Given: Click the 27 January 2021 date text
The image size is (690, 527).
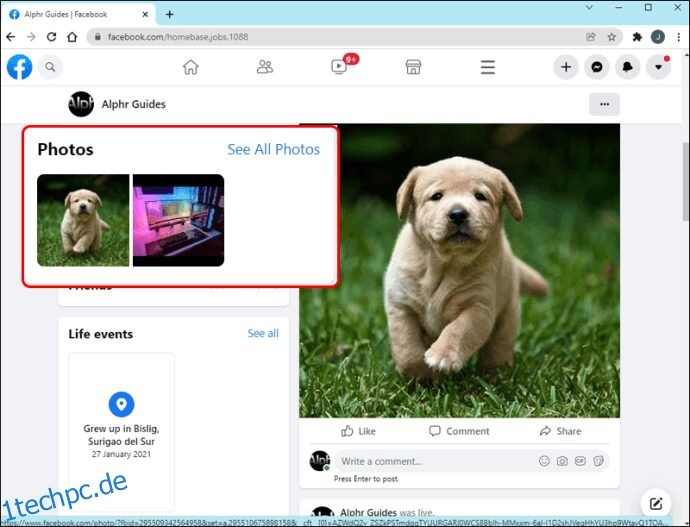Looking at the screenshot, I should coord(121,454).
